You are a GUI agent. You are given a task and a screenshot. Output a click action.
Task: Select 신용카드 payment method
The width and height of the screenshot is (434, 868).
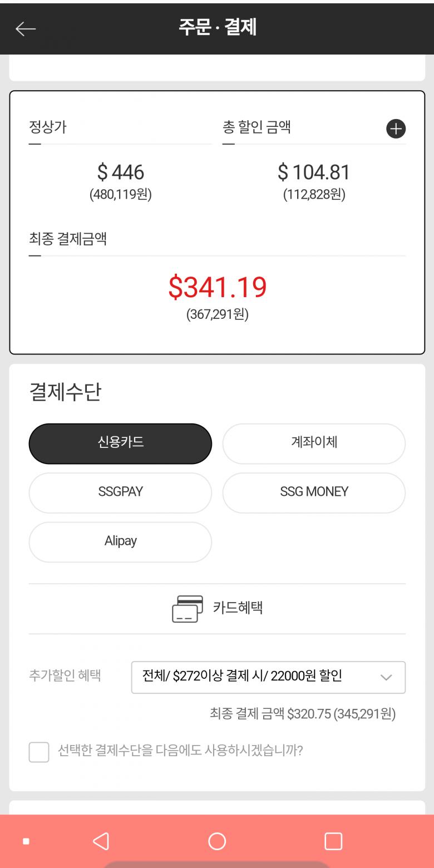pyautogui.click(x=120, y=443)
